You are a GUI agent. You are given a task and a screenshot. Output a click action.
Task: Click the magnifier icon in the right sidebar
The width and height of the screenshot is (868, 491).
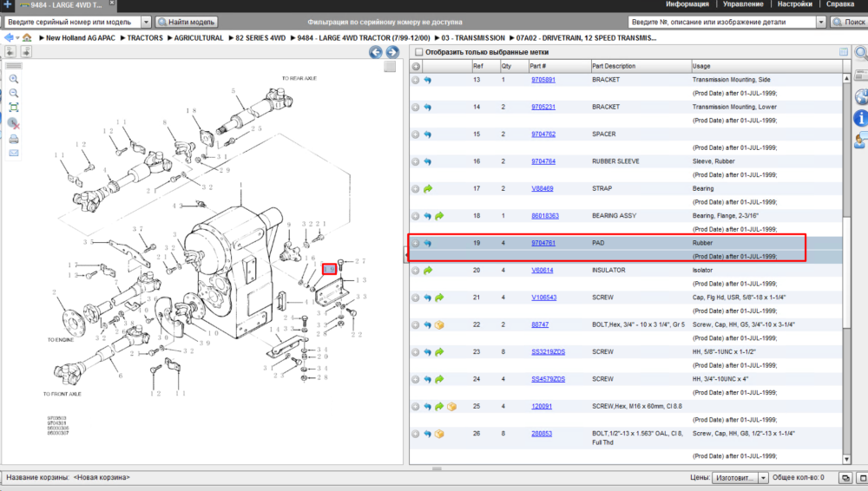click(x=861, y=53)
